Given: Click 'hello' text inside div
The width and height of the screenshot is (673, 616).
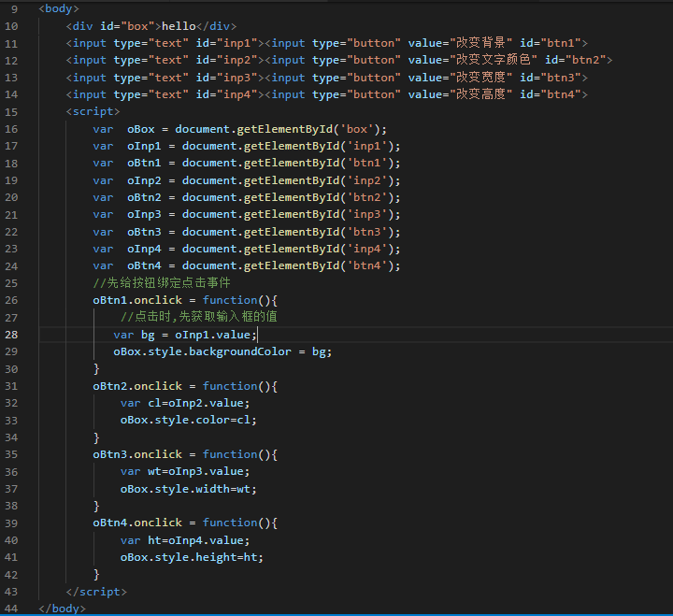Looking at the screenshot, I should pyautogui.click(x=179, y=26).
